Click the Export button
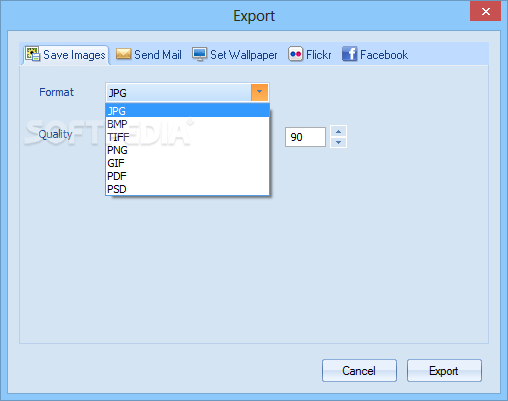This screenshot has width=508, height=401. coord(444,370)
